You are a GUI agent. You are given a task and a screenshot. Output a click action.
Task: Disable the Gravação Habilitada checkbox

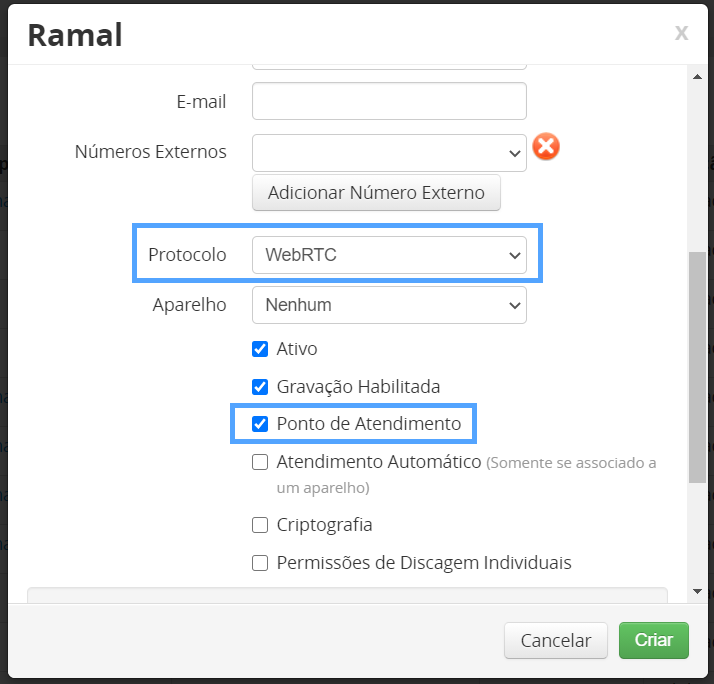click(x=260, y=387)
